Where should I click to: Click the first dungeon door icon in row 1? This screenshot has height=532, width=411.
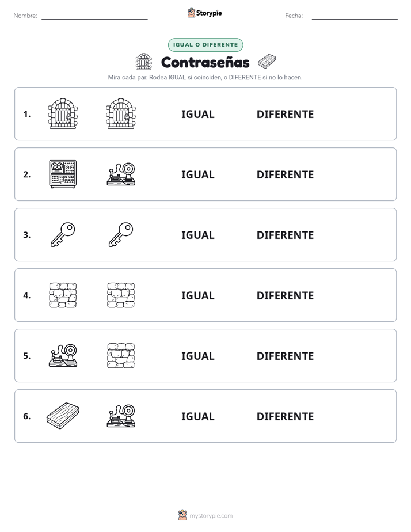(x=63, y=113)
